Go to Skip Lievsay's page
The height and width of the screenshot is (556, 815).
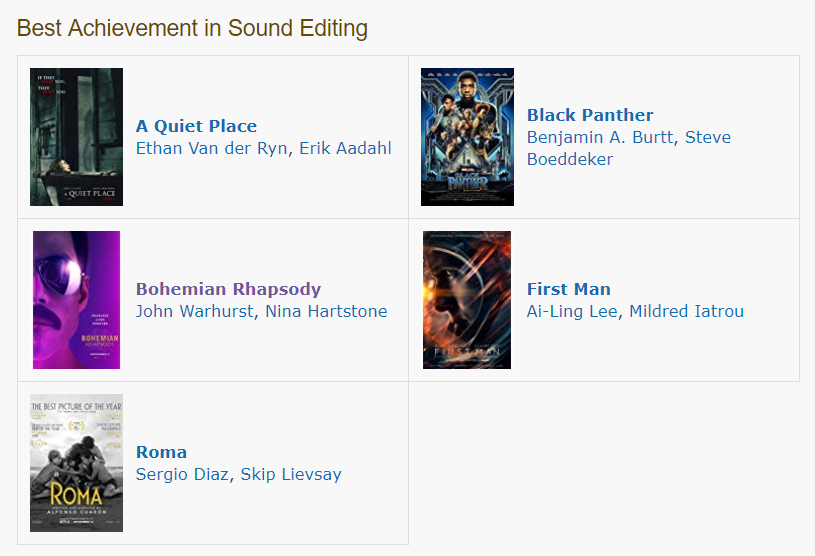pyautogui.click(x=291, y=474)
